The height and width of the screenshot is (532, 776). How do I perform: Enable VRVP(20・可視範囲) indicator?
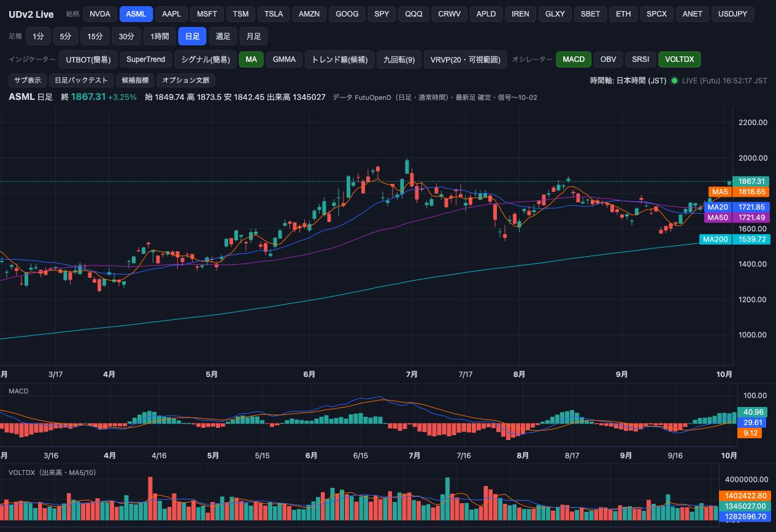pos(465,59)
